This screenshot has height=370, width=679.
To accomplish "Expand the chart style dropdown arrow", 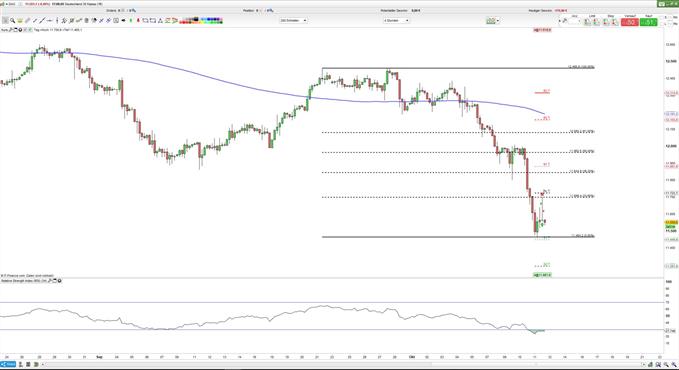I will [498, 21].
